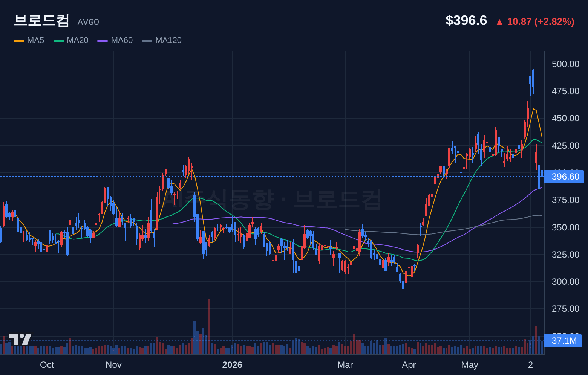588x375 pixels.
Task: Select the 425.00 price axis label
Action: (x=565, y=146)
